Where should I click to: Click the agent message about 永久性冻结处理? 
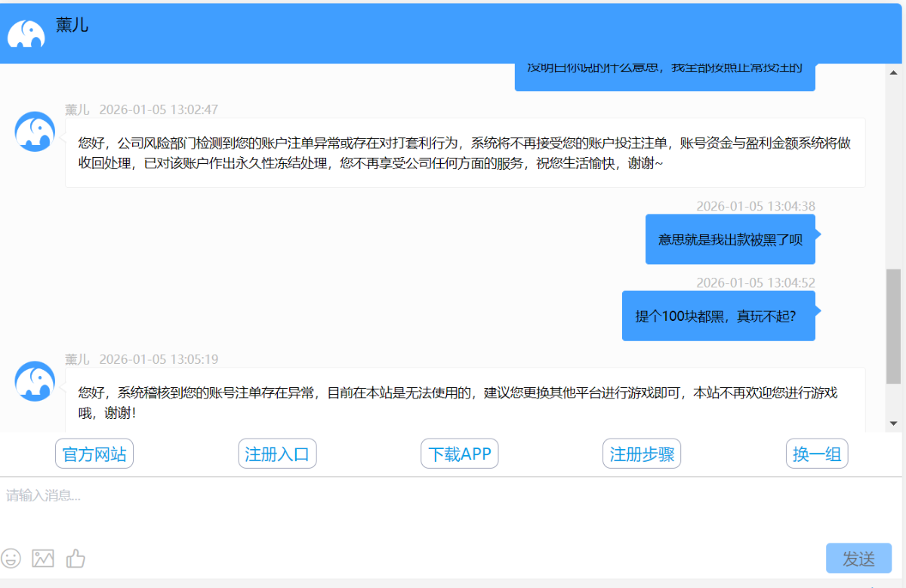(x=464, y=153)
